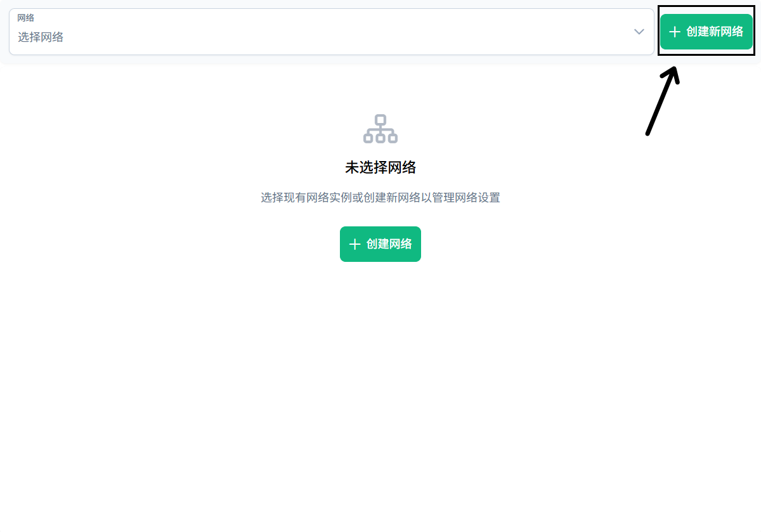Click the down arrow beside 选择网络

tap(639, 32)
